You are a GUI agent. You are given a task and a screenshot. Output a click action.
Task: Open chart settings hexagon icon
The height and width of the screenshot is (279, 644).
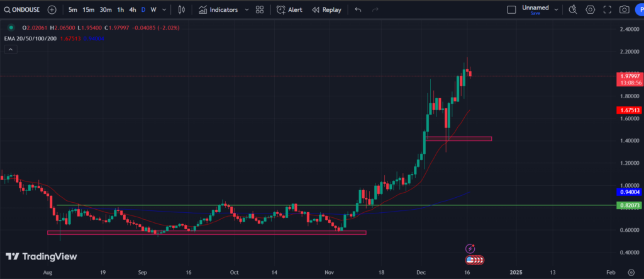tap(590, 10)
